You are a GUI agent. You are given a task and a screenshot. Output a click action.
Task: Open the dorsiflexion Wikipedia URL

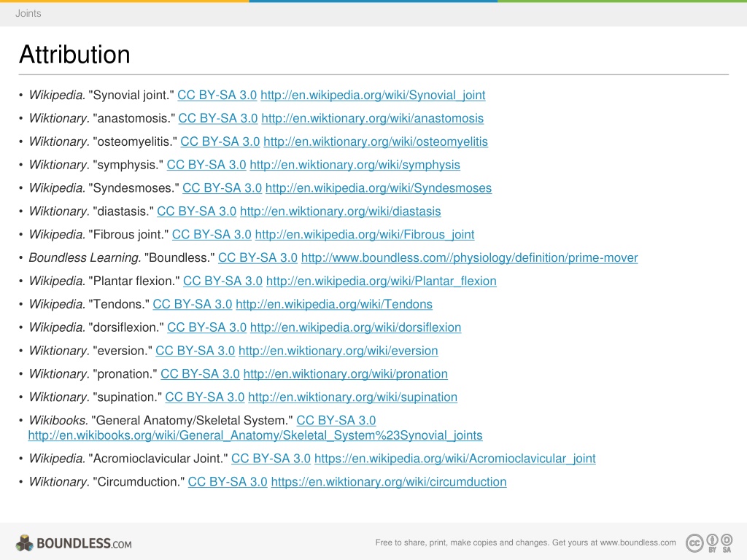click(355, 327)
